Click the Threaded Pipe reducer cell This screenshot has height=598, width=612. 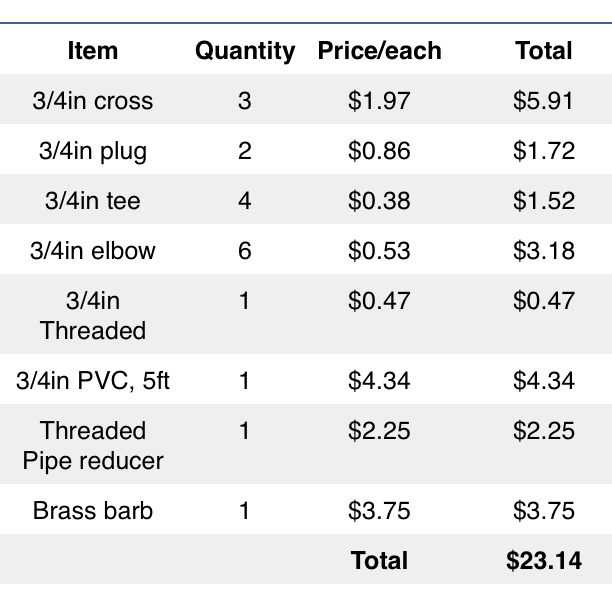pyautogui.click(x=93, y=445)
